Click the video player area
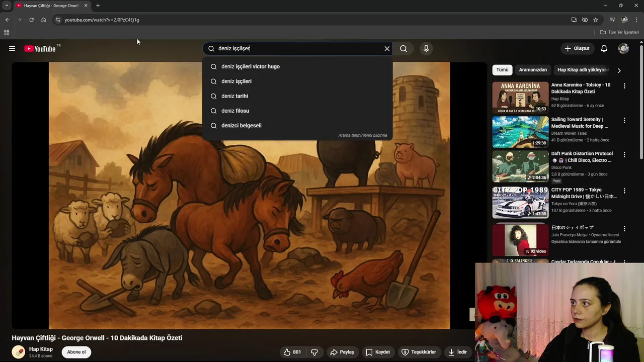 [249, 196]
